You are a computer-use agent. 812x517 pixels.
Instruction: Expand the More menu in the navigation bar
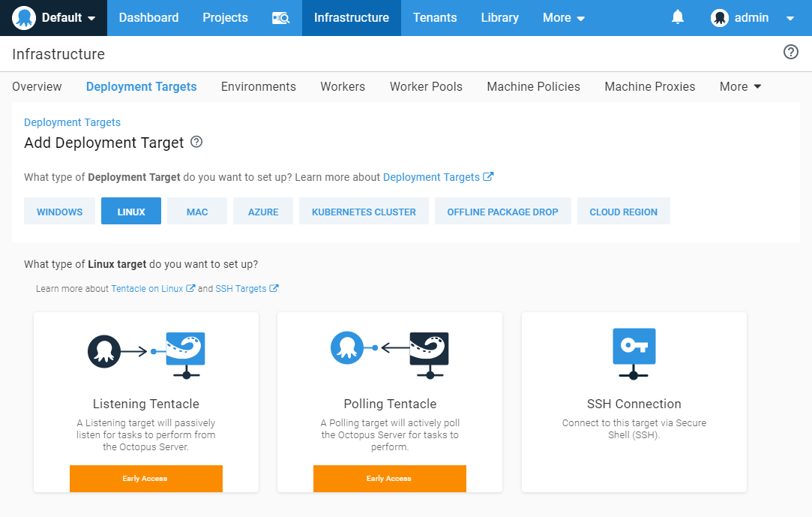563,17
